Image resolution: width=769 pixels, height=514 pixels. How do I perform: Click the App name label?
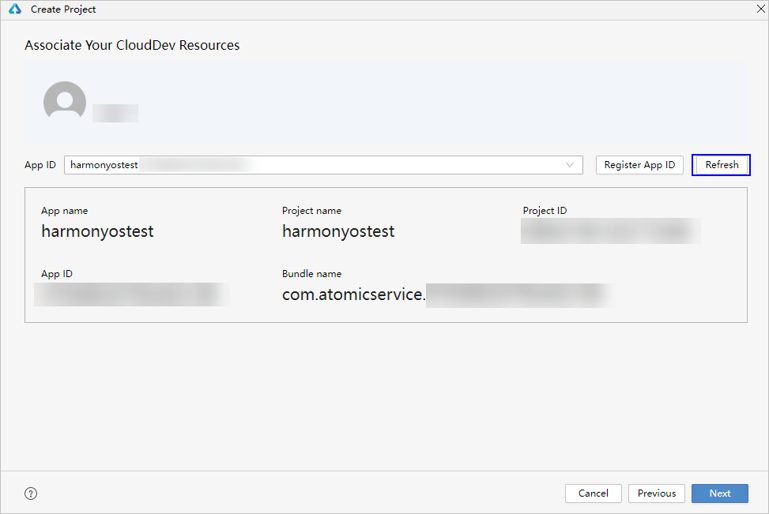click(64, 211)
